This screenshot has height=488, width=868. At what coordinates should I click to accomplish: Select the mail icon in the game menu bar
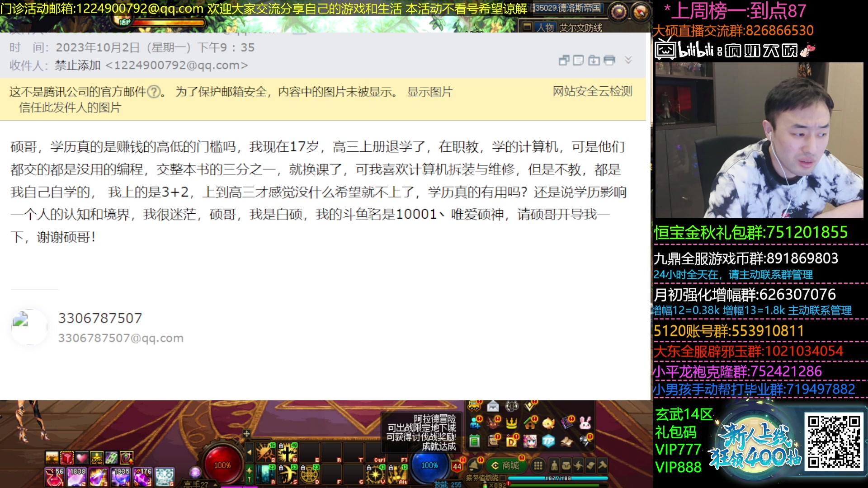493,406
